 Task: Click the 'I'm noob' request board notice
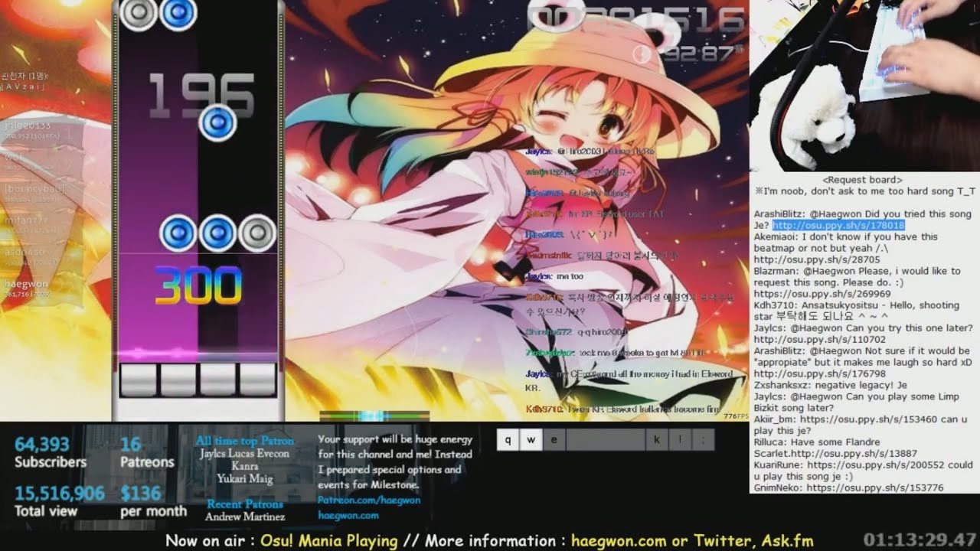(865, 191)
